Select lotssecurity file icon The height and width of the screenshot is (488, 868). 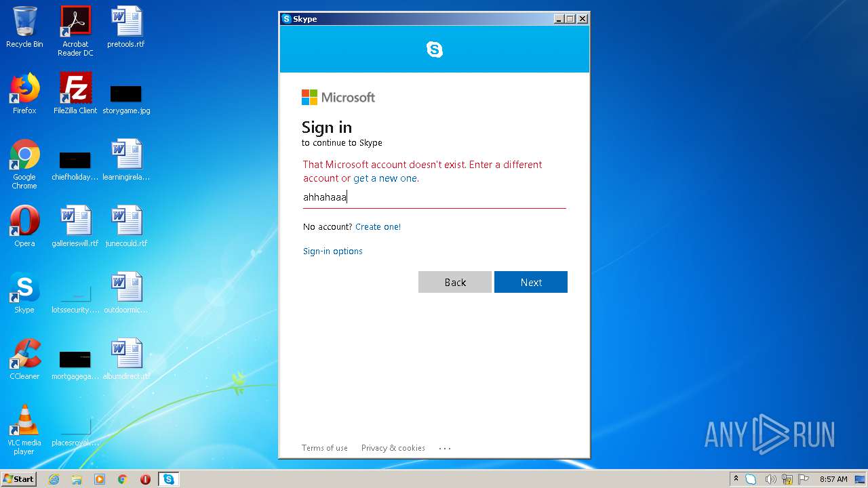coord(75,299)
